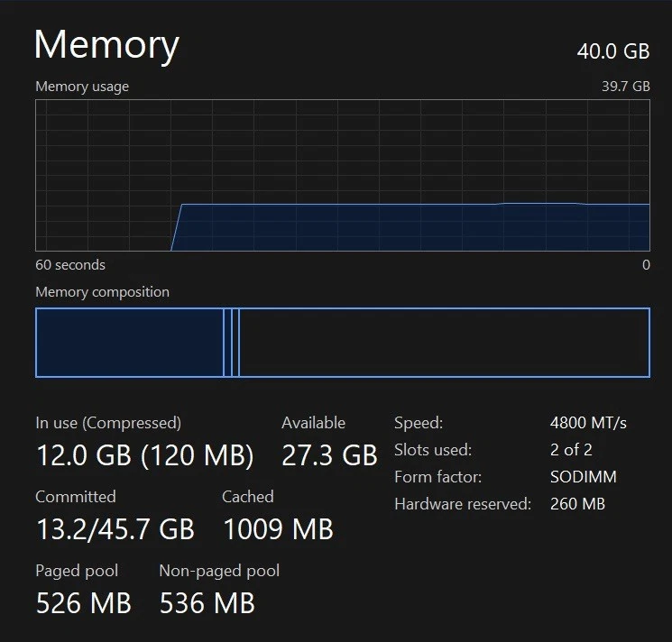Click the 40.0 GB total memory label
The height and width of the screenshot is (642, 672).
(x=613, y=51)
